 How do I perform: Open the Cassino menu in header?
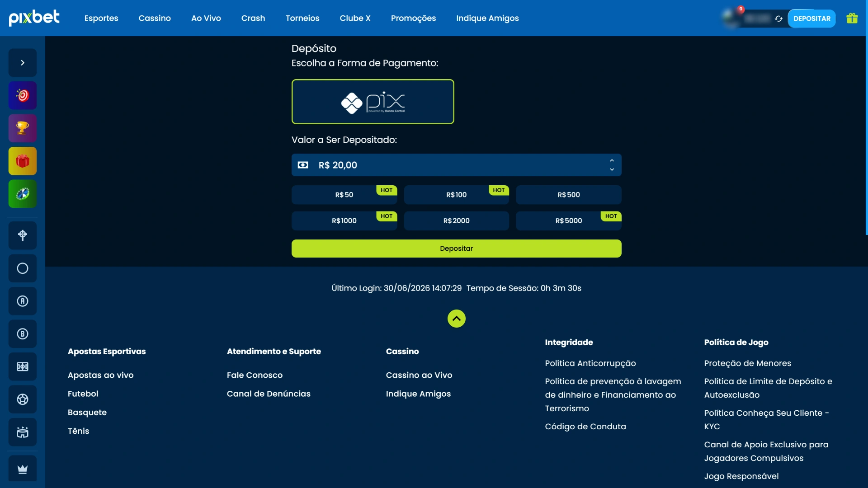click(x=155, y=18)
